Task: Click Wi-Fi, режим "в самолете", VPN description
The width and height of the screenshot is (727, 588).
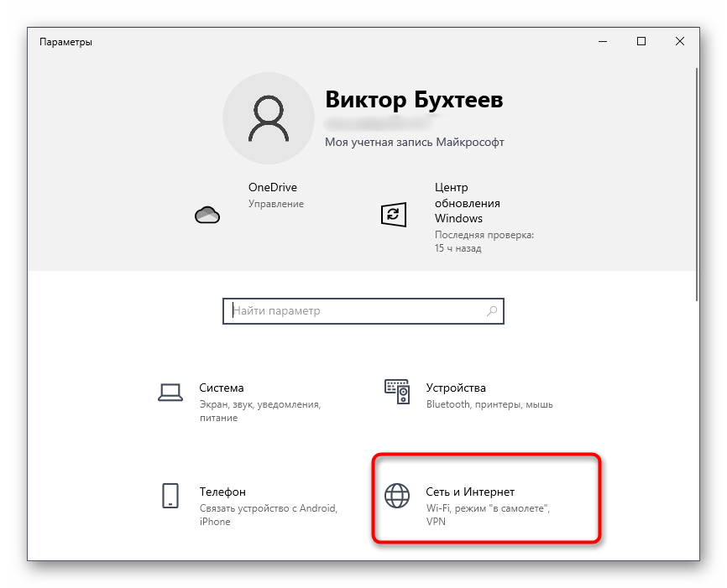Action: [x=488, y=515]
